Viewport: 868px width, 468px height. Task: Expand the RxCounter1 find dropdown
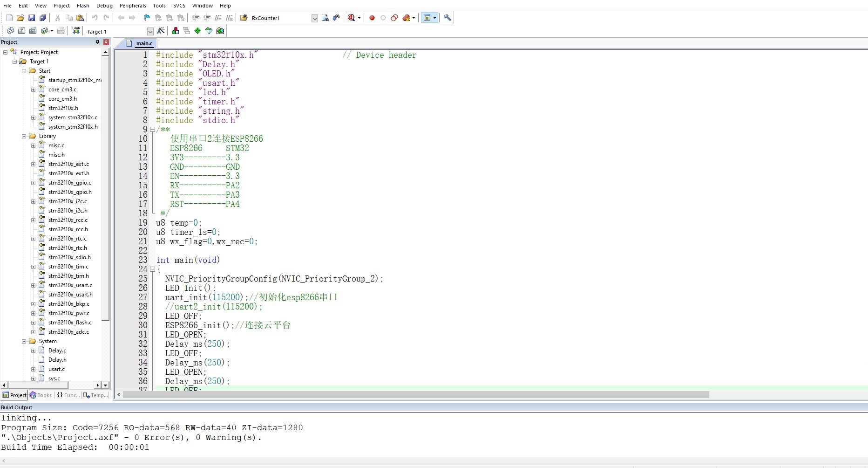click(314, 18)
